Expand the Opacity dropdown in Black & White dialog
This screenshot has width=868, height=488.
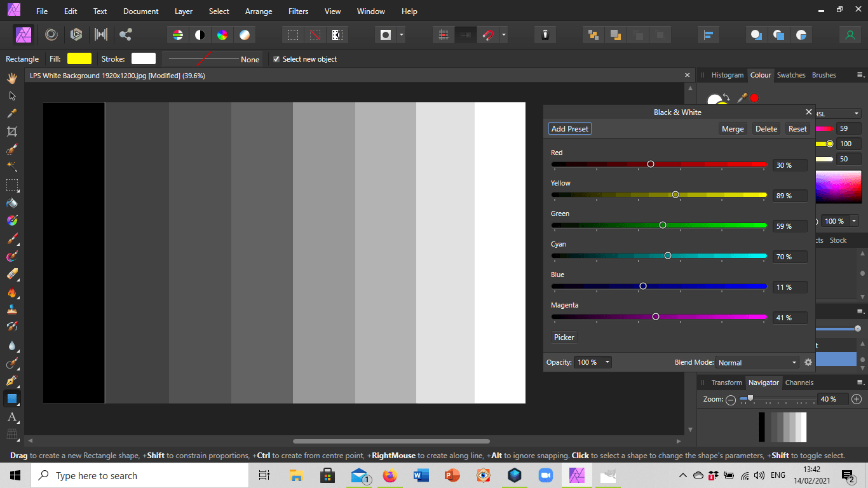[607, 362]
